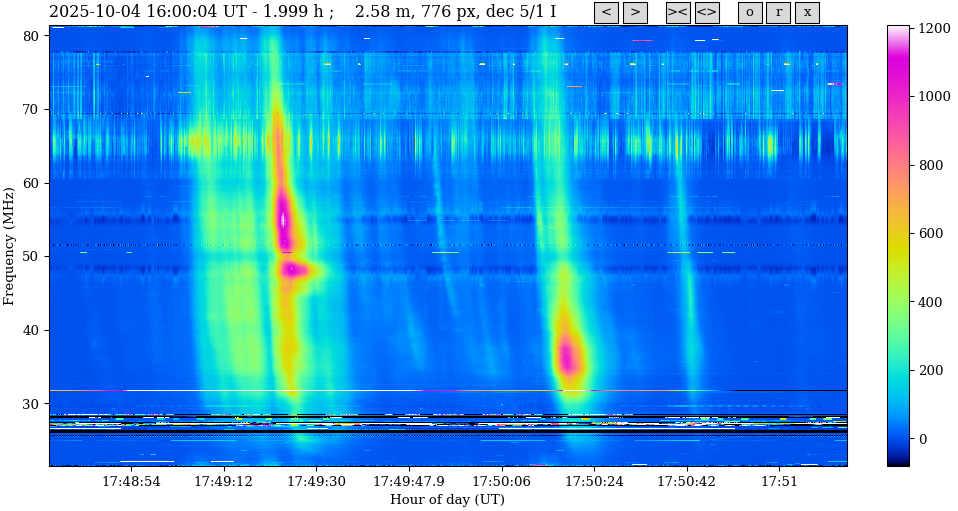Click the 'x' button in the toolbar

click(x=807, y=13)
